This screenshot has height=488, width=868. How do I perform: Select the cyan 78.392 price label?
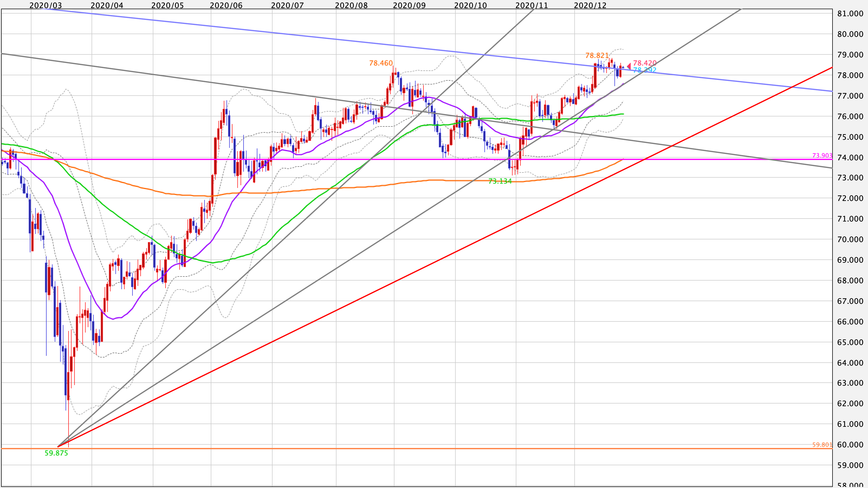(x=644, y=70)
